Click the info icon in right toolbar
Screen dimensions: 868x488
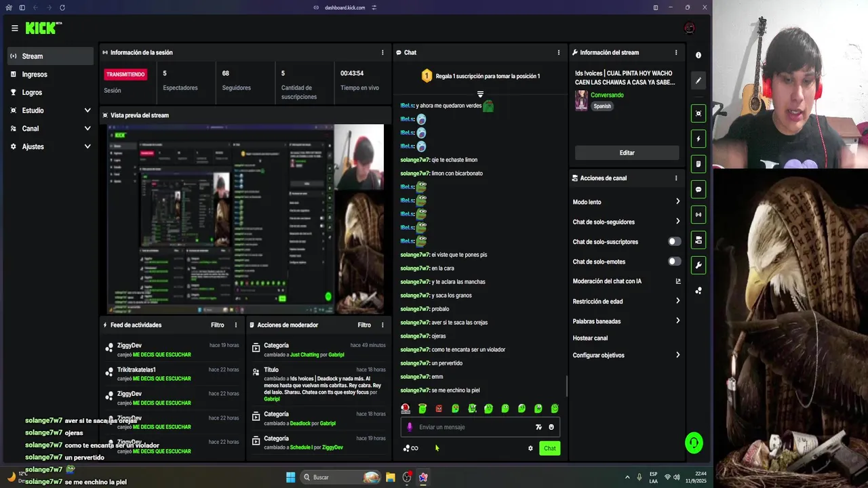tap(698, 55)
